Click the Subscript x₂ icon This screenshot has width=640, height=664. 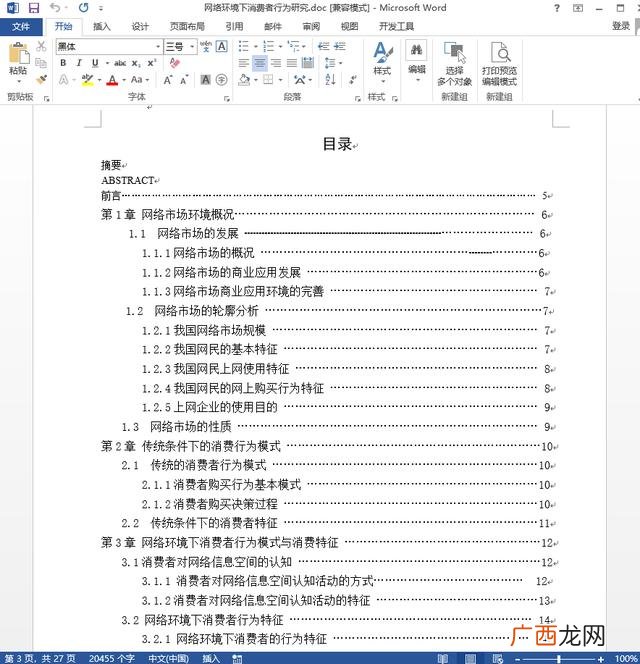136,64
